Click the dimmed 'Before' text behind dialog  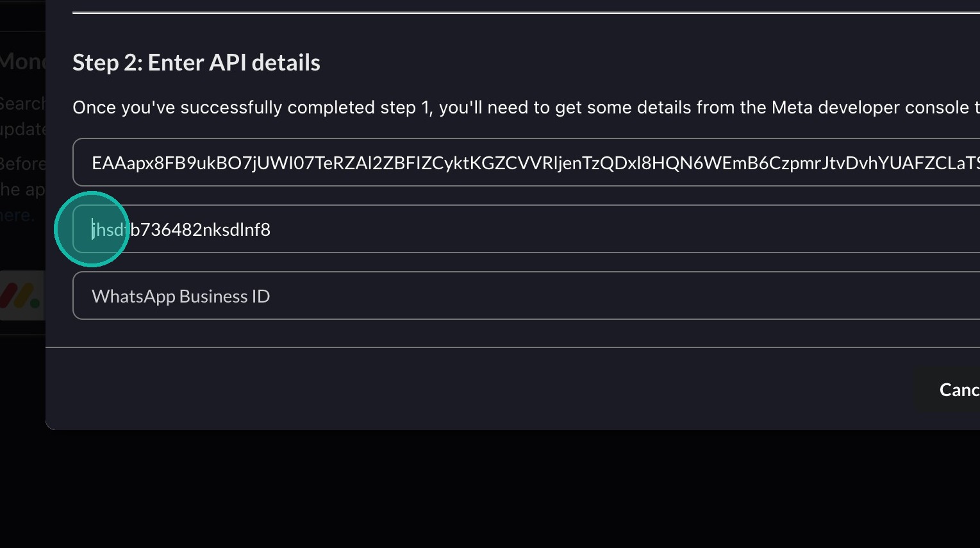[x=22, y=164]
